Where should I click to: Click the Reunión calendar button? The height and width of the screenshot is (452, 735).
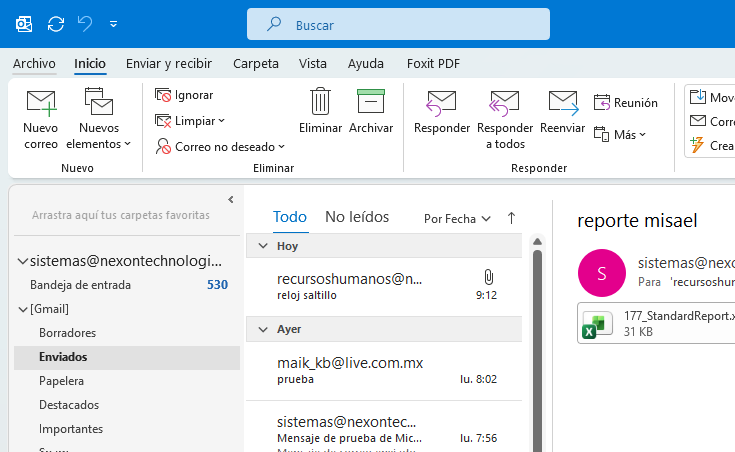(x=626, y=103)
